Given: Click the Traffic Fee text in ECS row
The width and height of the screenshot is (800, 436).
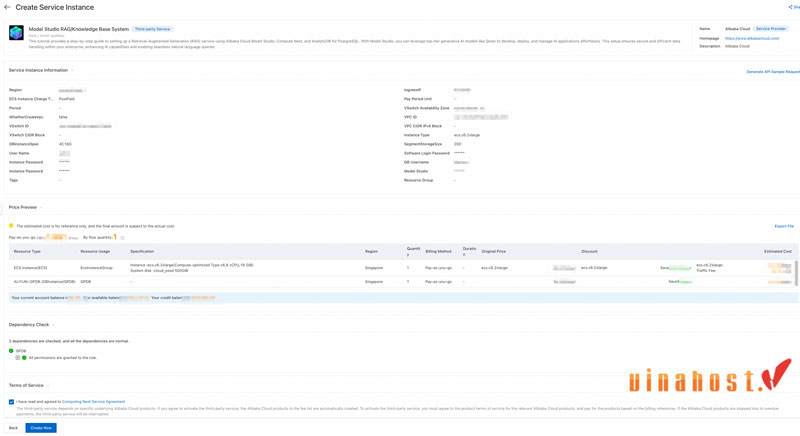Looking at the screenshot, I should (x=706, y=271).
